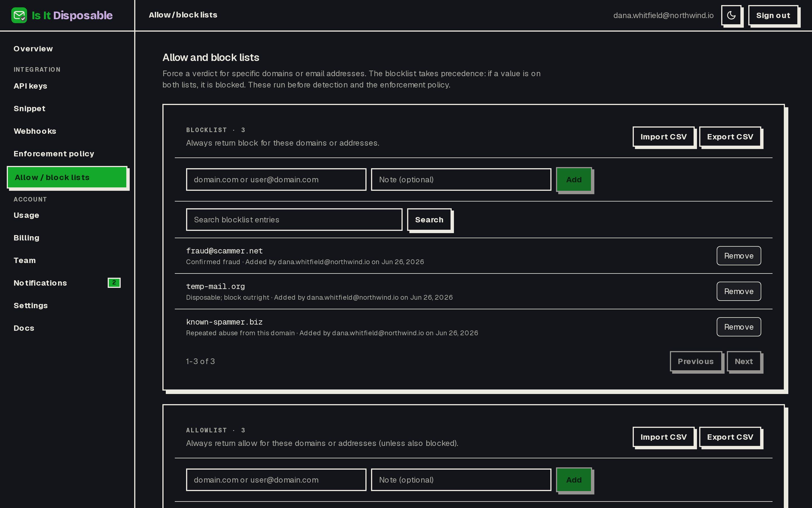The height and width of the screenshot is (508, 812).
Task: Focus the blocklist domain or email input
Action: [x=276, y=179]
